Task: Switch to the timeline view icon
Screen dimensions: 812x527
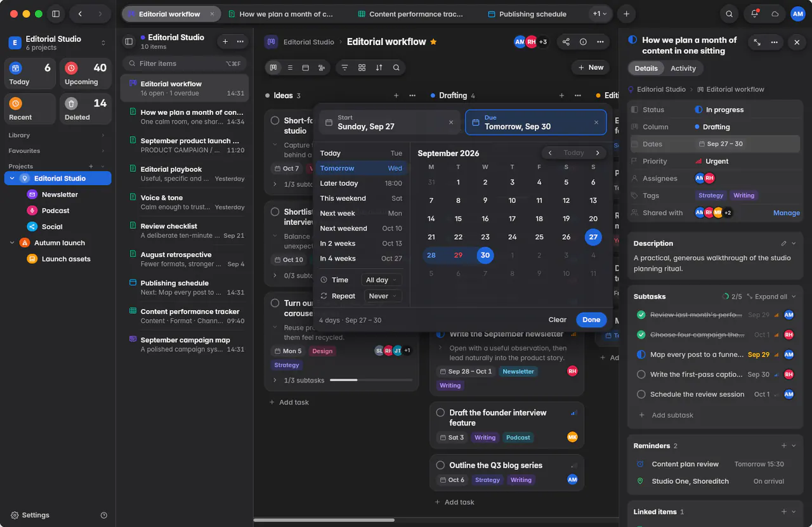Action: 322,67
